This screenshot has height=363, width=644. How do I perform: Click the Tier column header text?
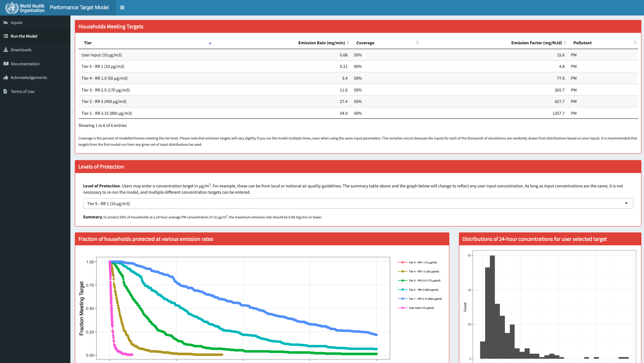[x=88, y=43]
